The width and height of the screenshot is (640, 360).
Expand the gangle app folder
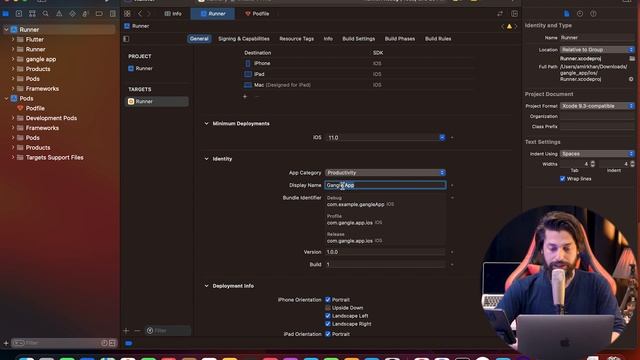tap(13, 59)
